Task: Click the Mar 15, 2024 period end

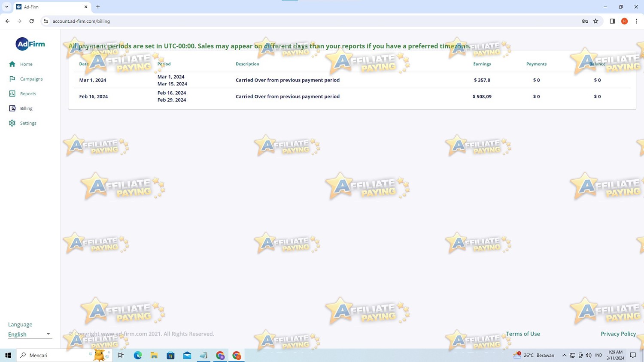Action: click(x=172, y=84)
